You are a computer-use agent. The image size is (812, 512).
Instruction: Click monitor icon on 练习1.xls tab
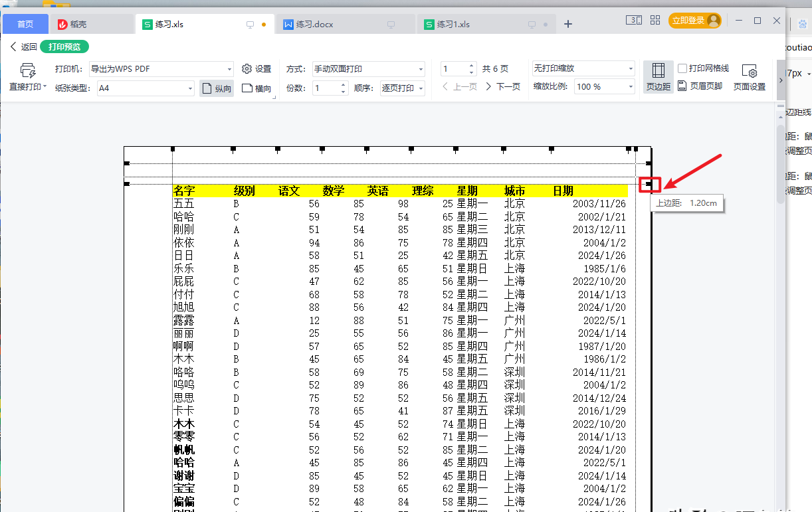point(532,25)
